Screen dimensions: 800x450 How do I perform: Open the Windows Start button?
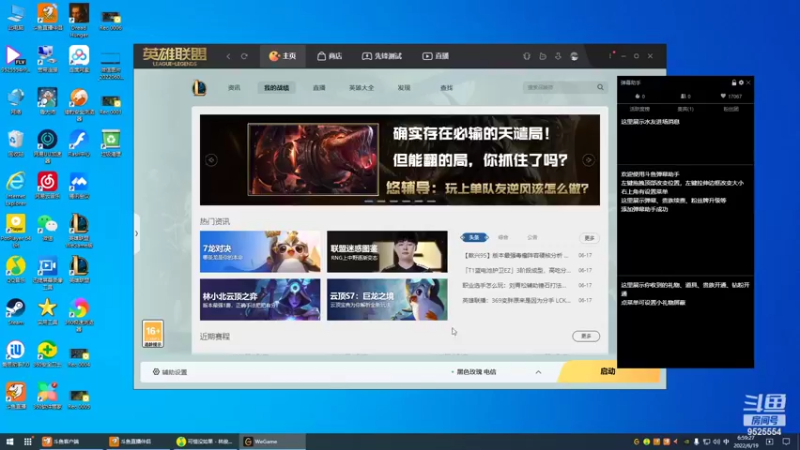point(9,441)
